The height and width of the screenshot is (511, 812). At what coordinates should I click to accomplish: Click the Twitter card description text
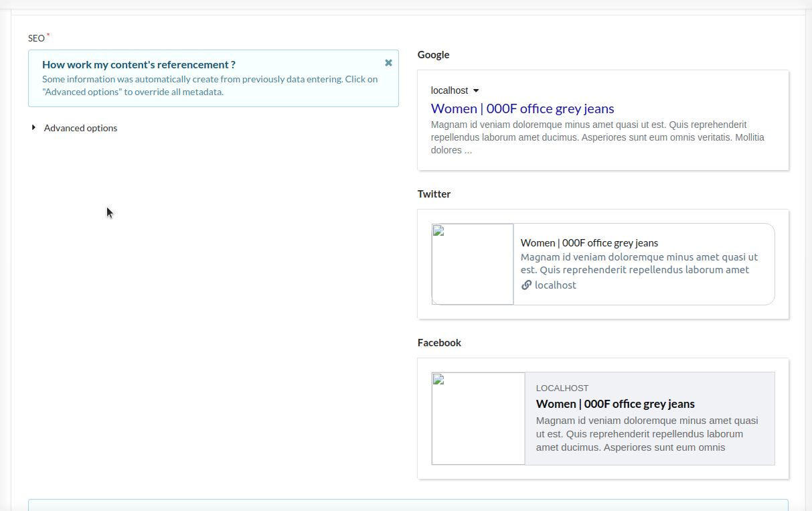pyautogui.click(x=639, y=263)
